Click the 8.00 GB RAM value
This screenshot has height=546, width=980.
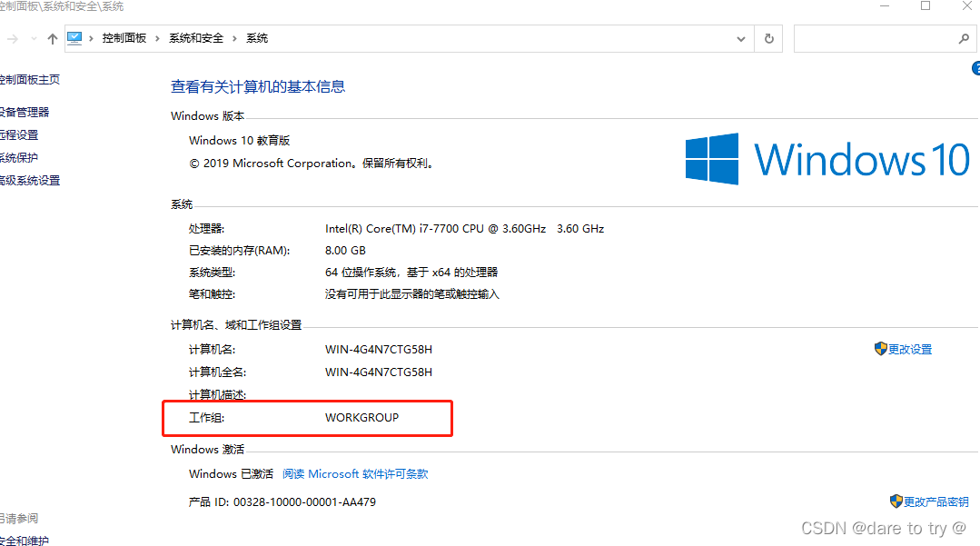coord(345,251)
